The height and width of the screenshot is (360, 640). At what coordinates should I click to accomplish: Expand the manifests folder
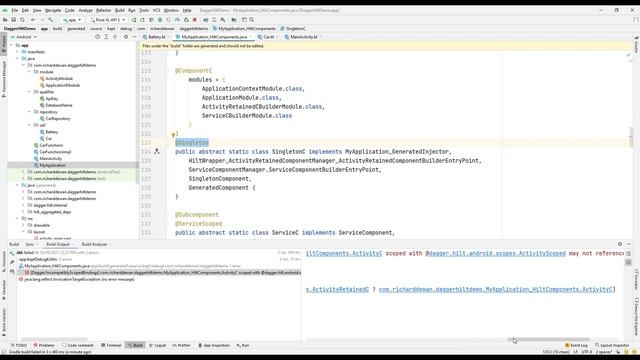pyautogui.click(x=18, y=52)
